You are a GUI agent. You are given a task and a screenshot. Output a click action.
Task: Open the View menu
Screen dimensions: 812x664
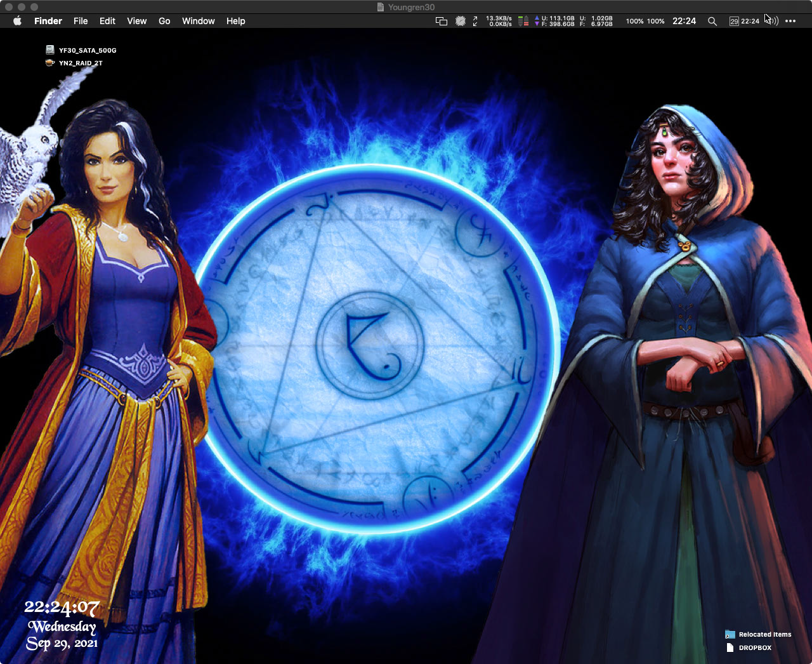(136, 21)
